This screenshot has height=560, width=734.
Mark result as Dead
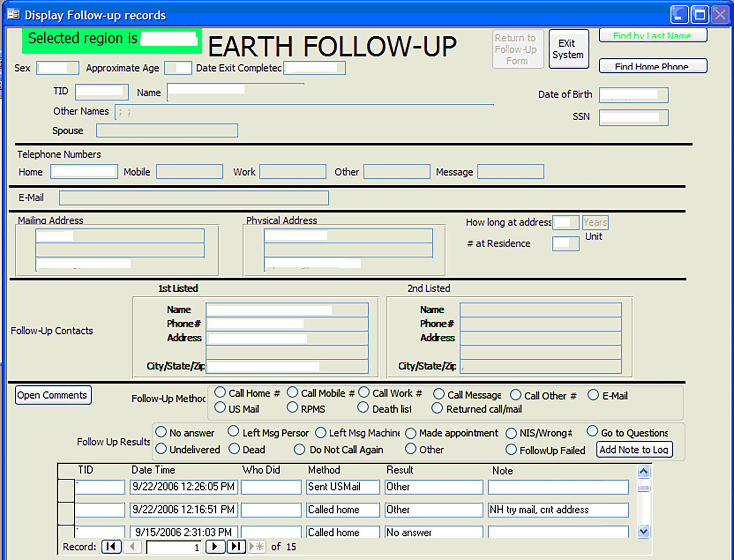[234, 449]
